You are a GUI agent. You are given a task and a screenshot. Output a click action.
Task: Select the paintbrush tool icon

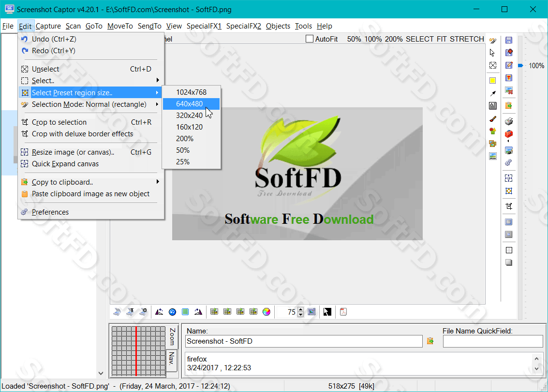coord(493,119)
